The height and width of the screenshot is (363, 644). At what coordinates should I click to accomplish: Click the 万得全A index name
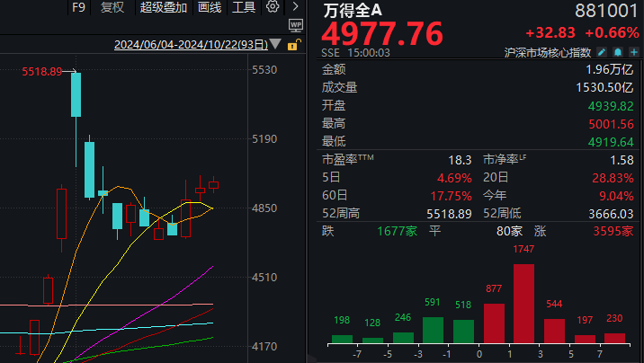click(x=353, y=11)
